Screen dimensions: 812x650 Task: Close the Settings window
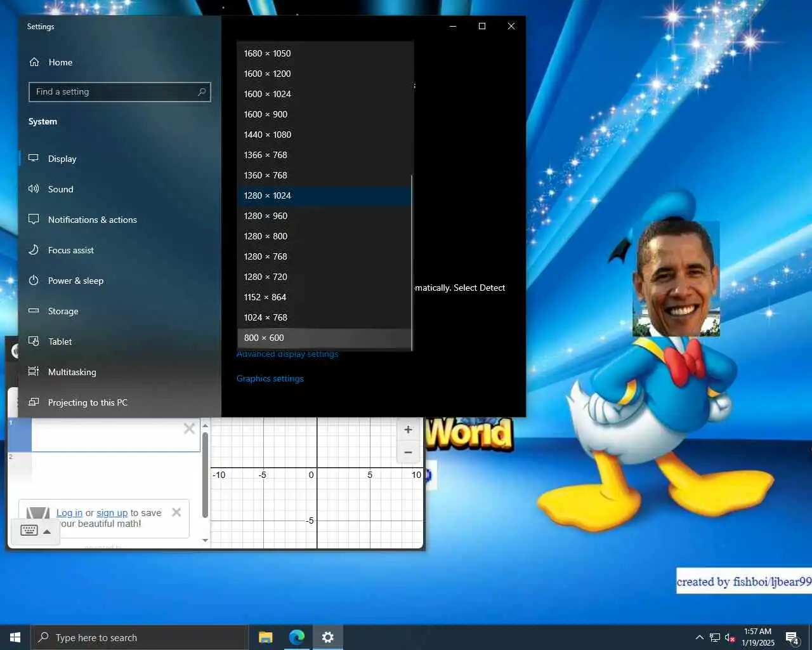click(511, 26)
